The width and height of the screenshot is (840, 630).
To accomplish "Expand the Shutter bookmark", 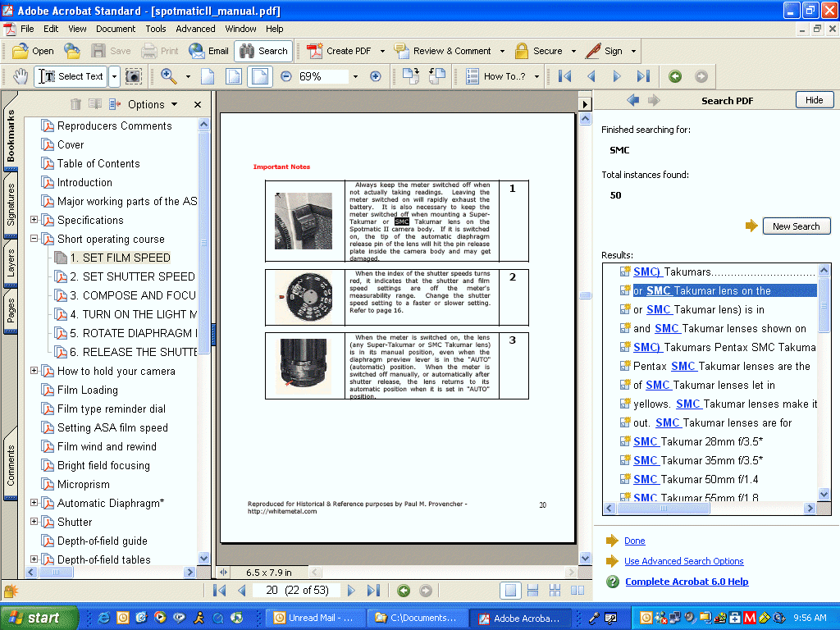I will tap(34, 521).
